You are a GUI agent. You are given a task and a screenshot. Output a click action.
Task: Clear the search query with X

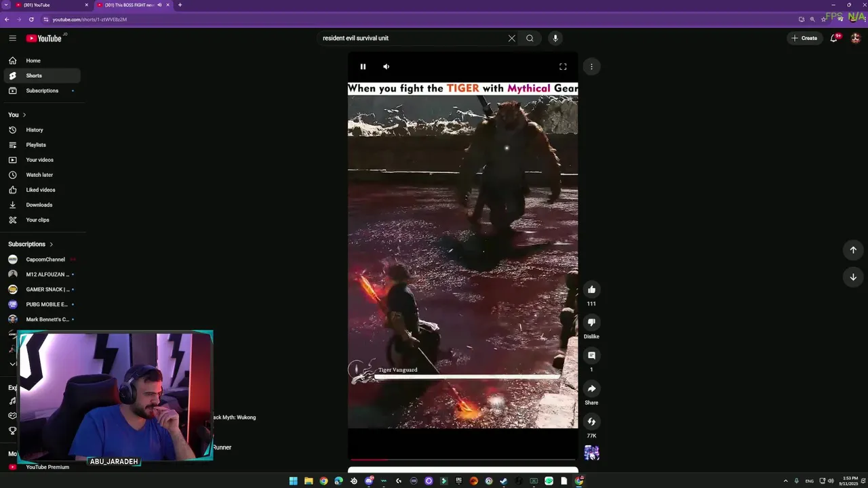(511, 38)
